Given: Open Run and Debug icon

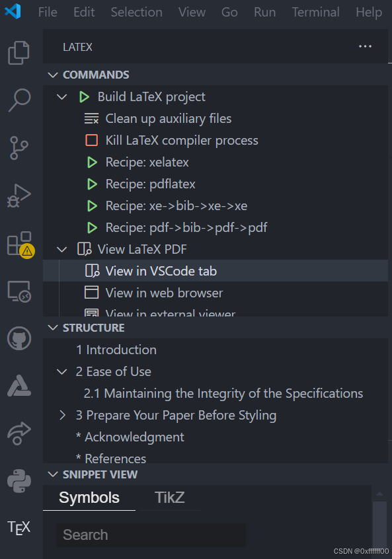Looking at the screenshot, I should 18,195.
